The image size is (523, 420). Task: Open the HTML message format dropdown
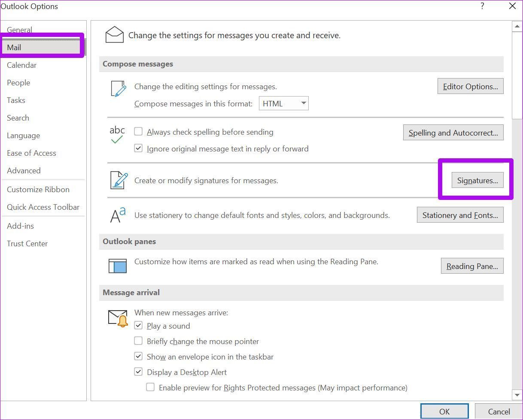tap(284, 103)
